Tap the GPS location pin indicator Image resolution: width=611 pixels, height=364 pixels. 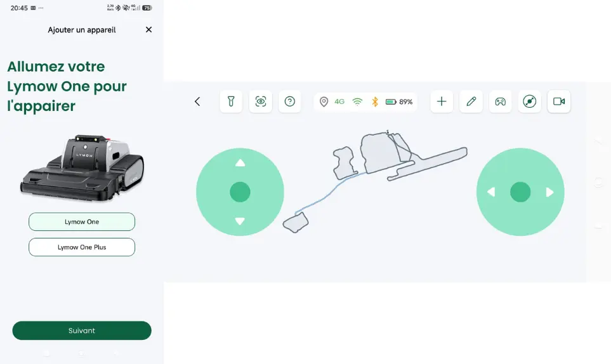(324, 102)
